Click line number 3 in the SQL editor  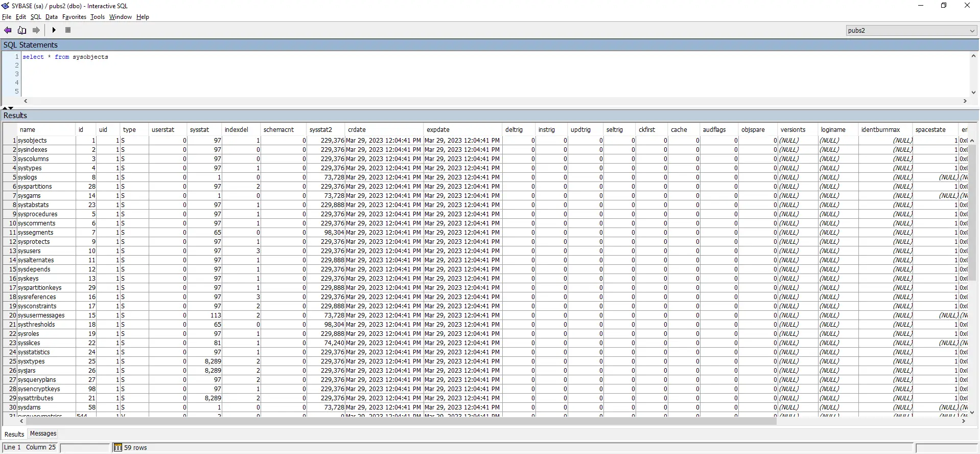(17, 74)
